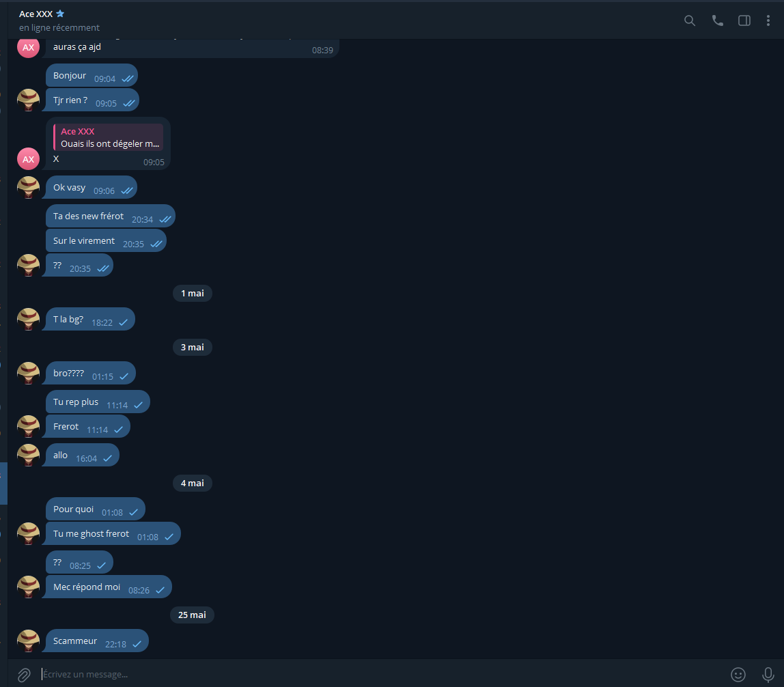This screenshot has height=687, width=784.
Task: Select the 'Tu me ghost frerot' message
Action: (x=113, y=534)
